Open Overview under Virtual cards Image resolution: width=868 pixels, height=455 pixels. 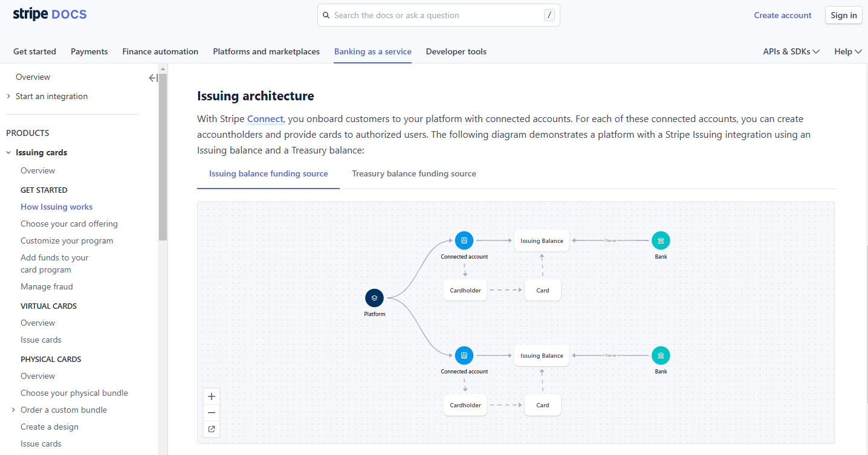(37, 323)
